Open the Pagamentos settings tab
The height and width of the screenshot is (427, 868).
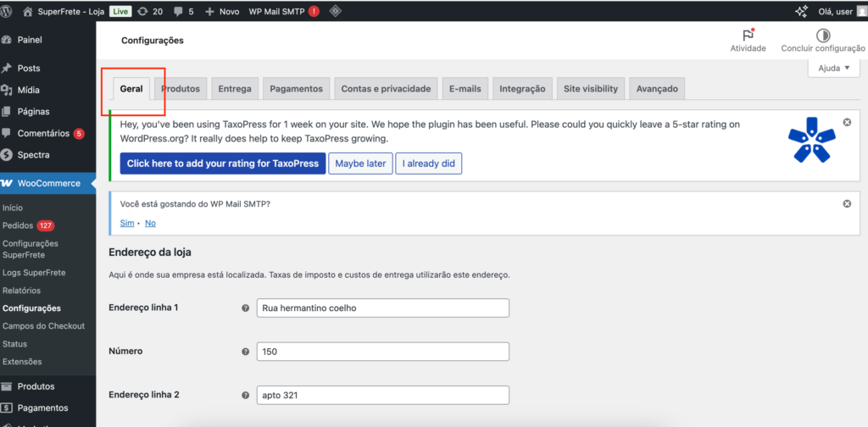point(296,88)
